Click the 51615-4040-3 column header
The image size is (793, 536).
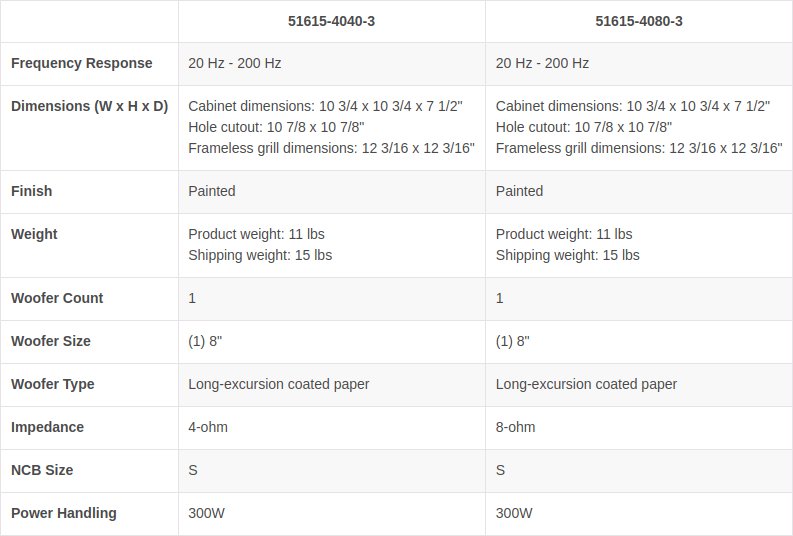click(x=331, y=21)
